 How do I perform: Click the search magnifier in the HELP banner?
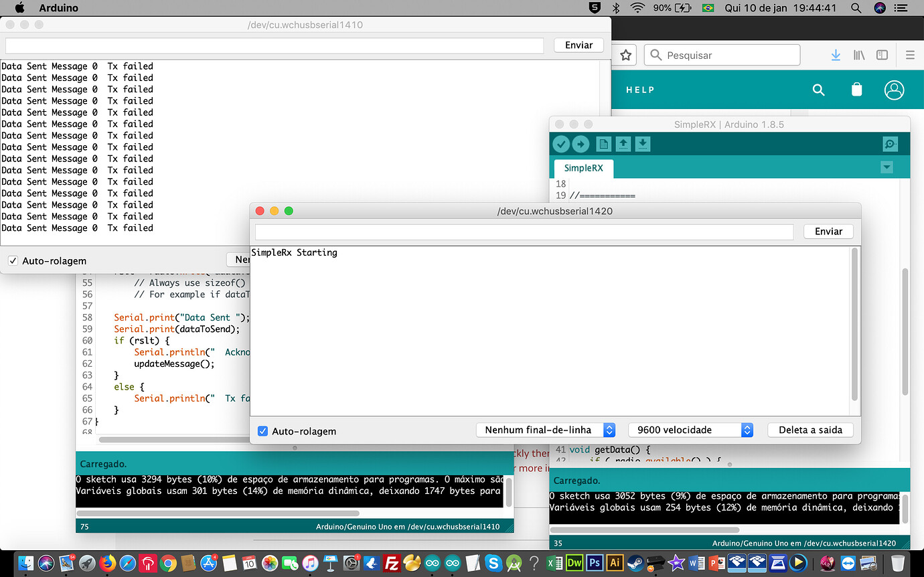coord(818,90)
